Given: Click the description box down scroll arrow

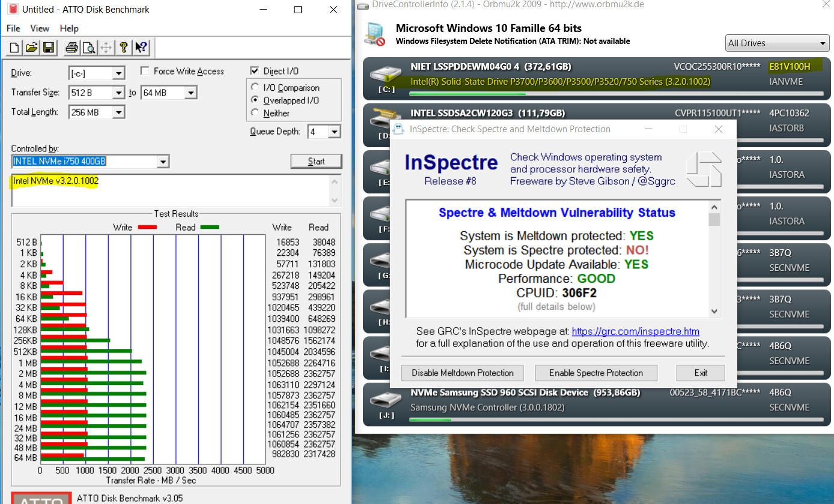Looking at the screenshot, I should coord(335,201).
